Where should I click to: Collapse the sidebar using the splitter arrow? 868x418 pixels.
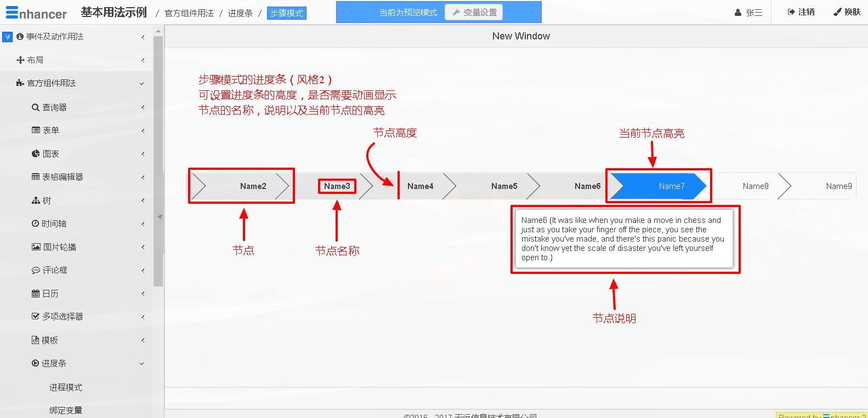click(x=160, y=217)
